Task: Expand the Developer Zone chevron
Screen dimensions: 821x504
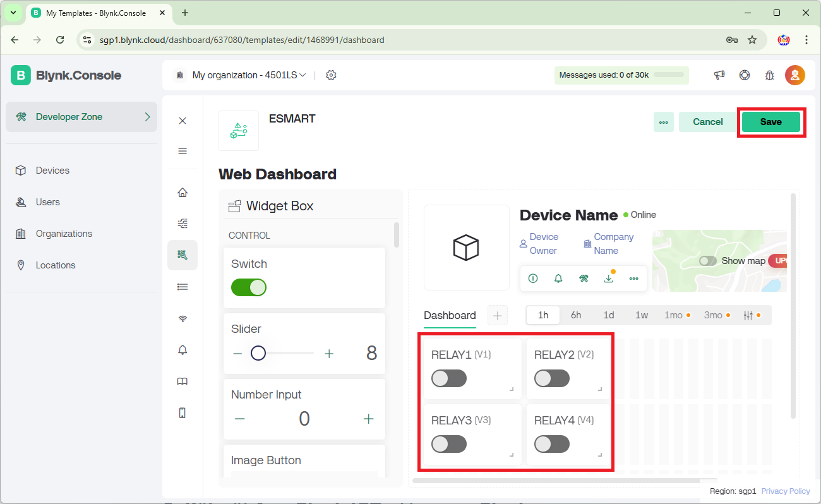Action: (147, 117)
